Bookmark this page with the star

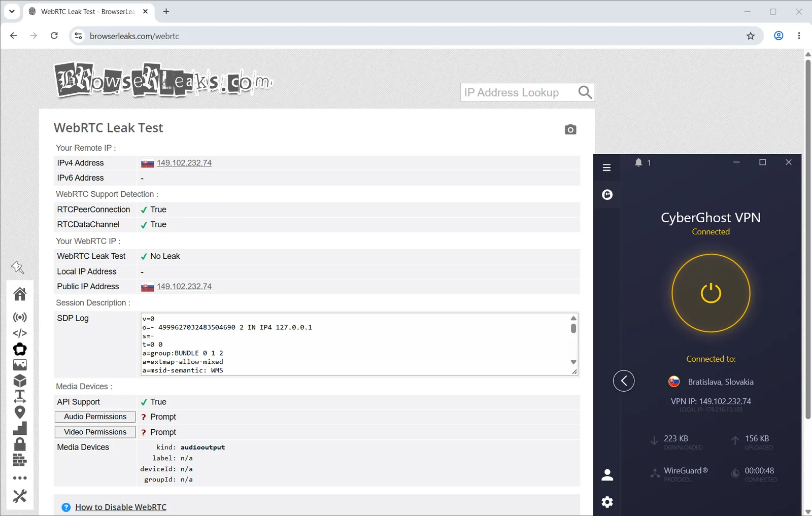[x=751, y=36]
